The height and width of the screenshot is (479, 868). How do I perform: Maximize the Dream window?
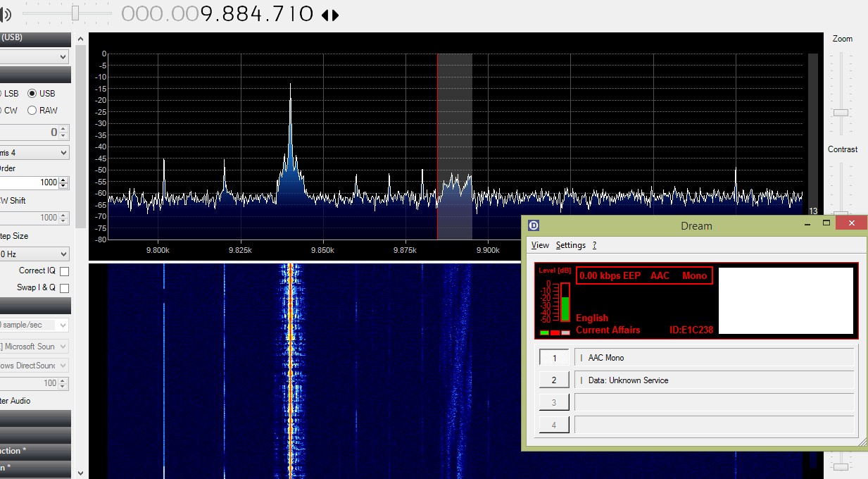coord(826,223)
